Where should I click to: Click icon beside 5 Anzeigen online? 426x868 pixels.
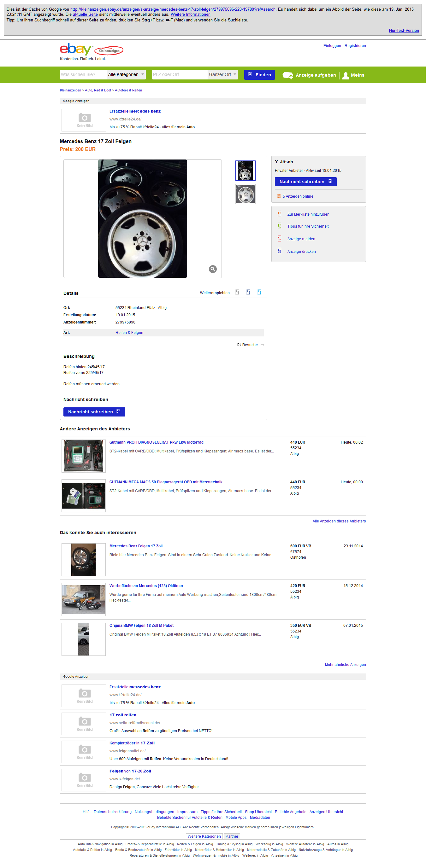[279, 196]
